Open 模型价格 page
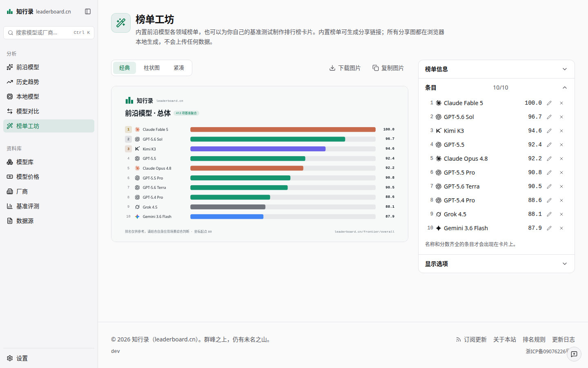This screenshot has height=368, width=588. pyautogui.click(x=49, y=177)
